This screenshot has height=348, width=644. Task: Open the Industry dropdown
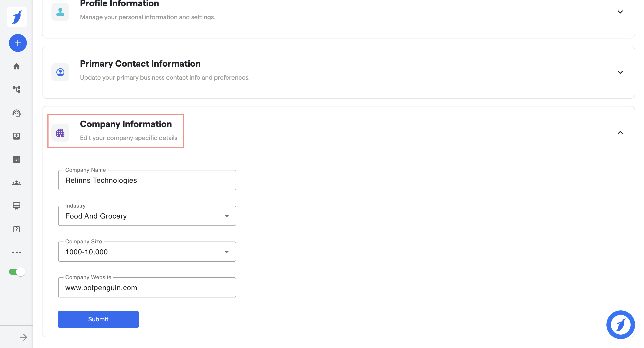tap(147, 216)
